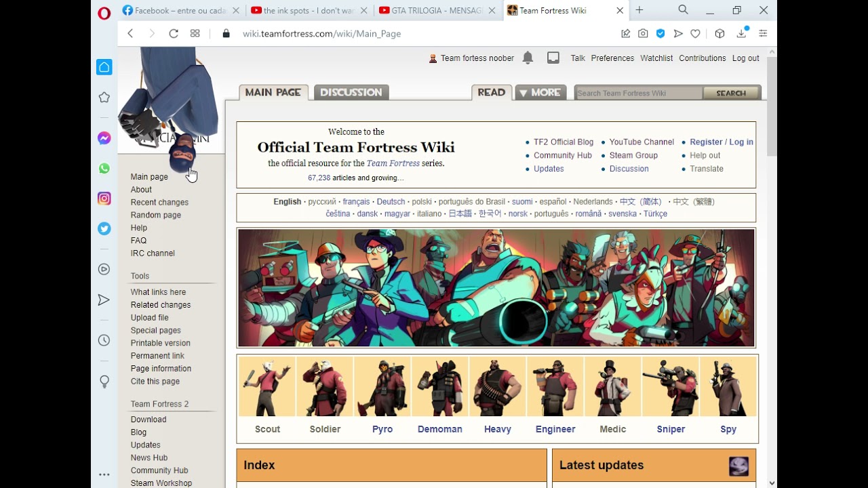Open Messenger in the Opera sidebar

click(104, 138)
